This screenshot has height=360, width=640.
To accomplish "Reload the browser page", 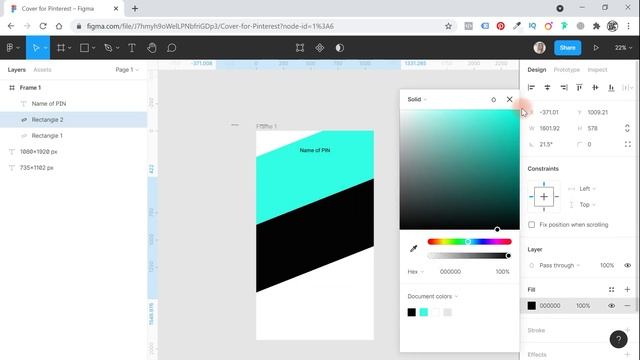I will coord(43,26).
